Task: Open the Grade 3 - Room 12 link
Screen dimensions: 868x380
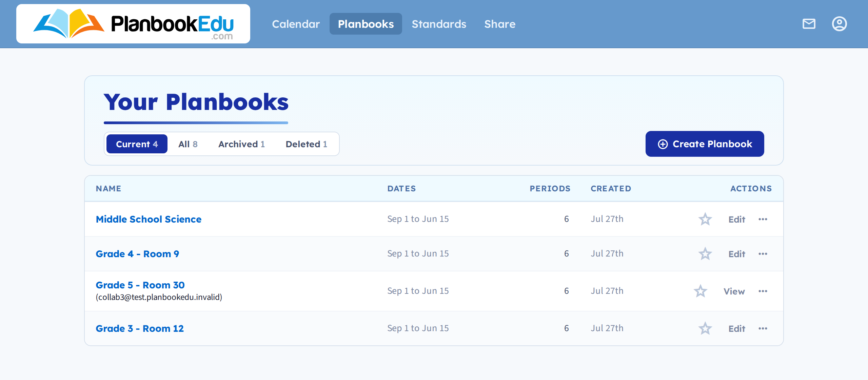Action: (140, 328)
